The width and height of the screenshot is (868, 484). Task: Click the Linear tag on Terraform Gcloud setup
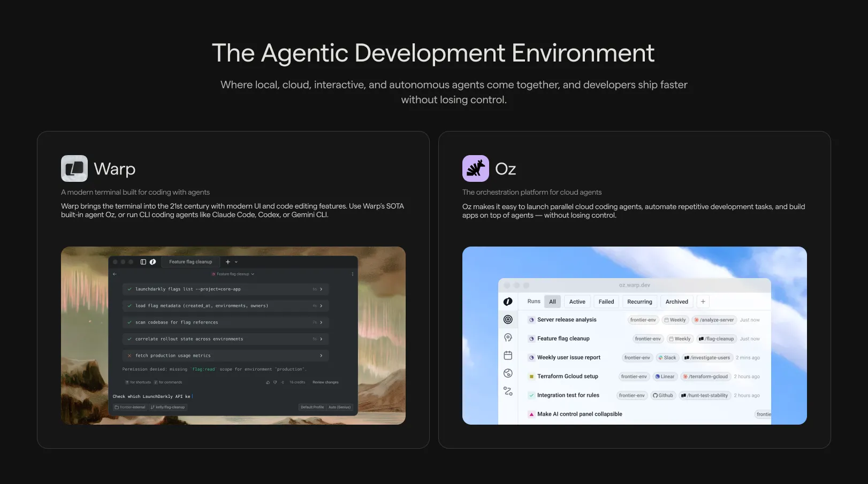(665, 377)
